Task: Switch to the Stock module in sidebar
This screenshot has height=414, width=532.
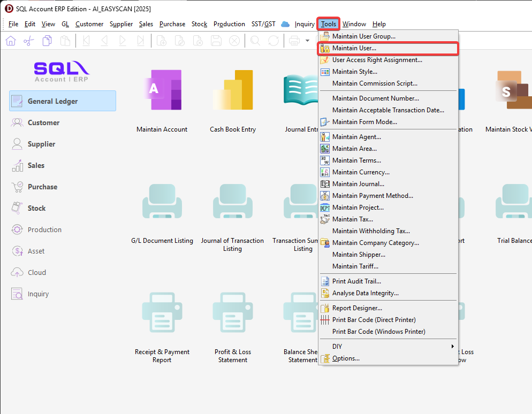Action: coord(36,208)
